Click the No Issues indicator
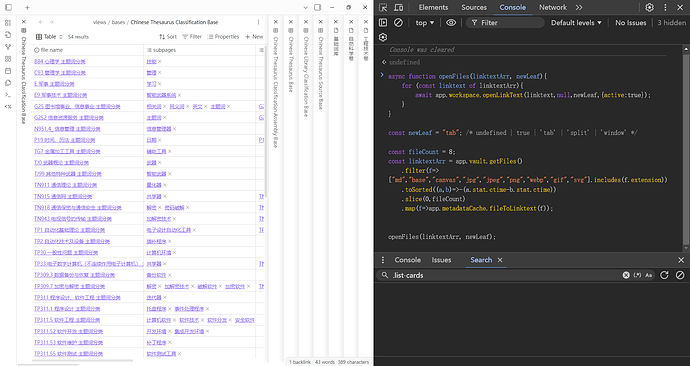Screen dimensions: 690x366 click(x=631, y=22)
